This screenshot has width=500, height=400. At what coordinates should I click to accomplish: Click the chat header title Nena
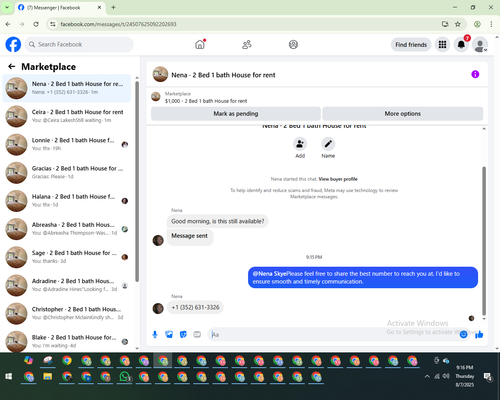click(x=223, y=75)
